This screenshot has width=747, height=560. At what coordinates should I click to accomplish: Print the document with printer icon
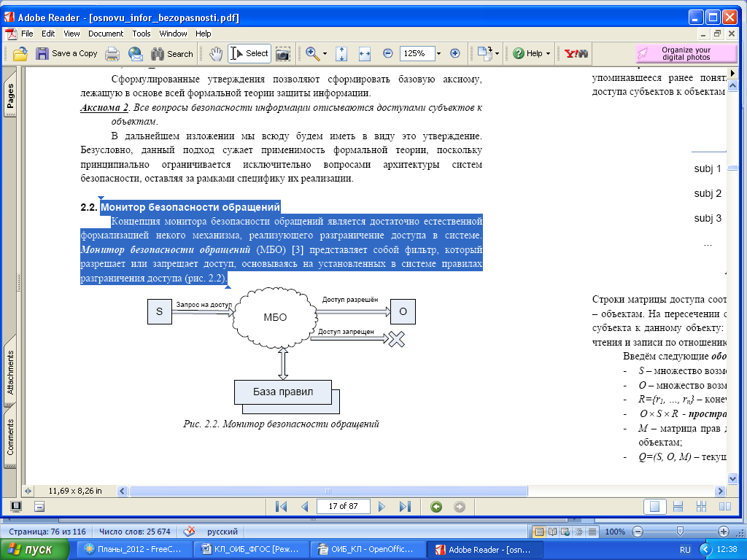tap(112, 54)
